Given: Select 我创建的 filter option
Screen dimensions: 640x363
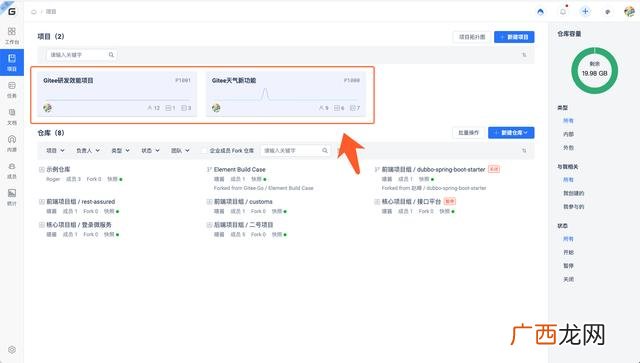Looking at the screenshot, I should (573, 193).
